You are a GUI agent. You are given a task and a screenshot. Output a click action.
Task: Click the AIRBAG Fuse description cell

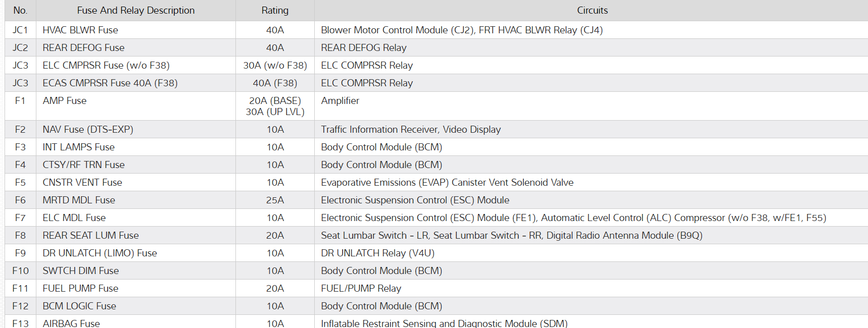pyautogui.click(x=71, y=323)
